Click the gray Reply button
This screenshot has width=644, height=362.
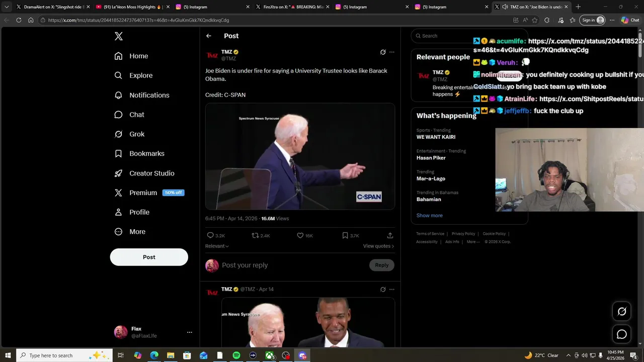coord(381,265)
